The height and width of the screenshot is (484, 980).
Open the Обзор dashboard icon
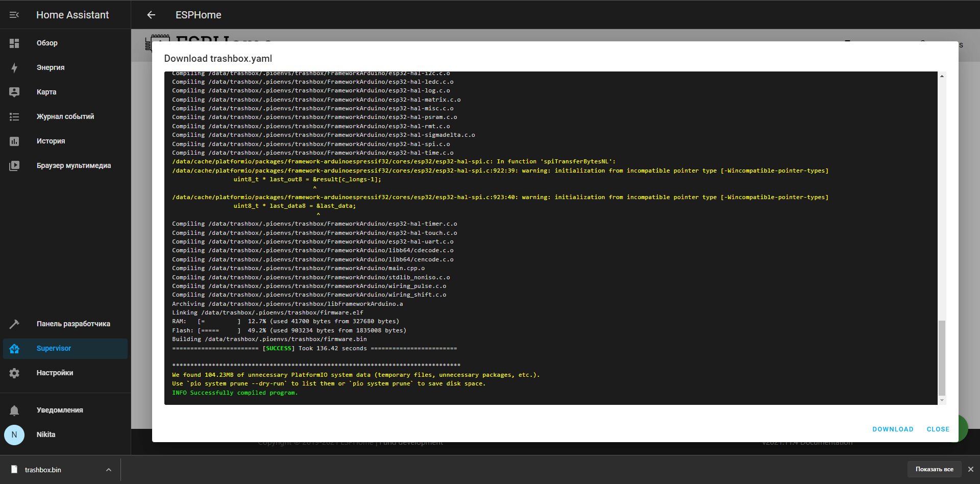(x=14, y=43)
